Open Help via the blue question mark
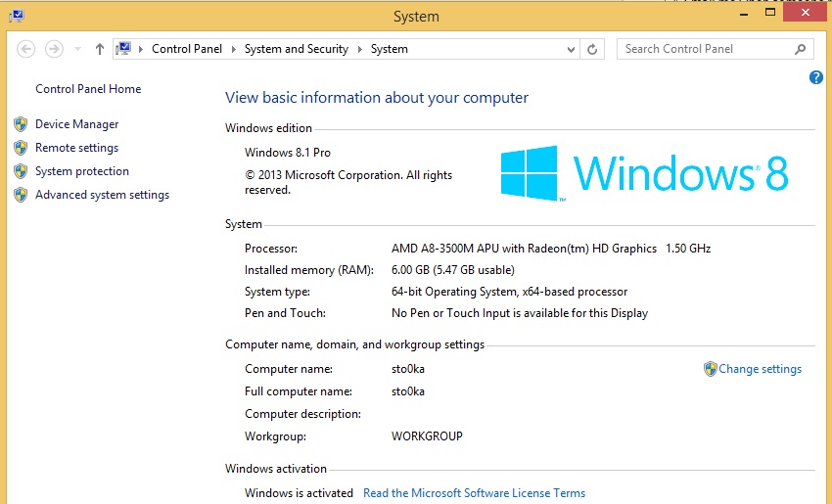Image resolution: width=832 pixels, height=504 pixels. [x=815, y=77]
